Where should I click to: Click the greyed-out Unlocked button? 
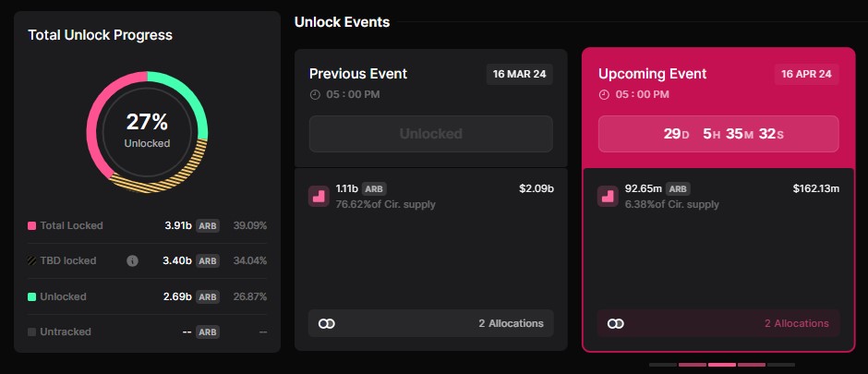[430, 134]
